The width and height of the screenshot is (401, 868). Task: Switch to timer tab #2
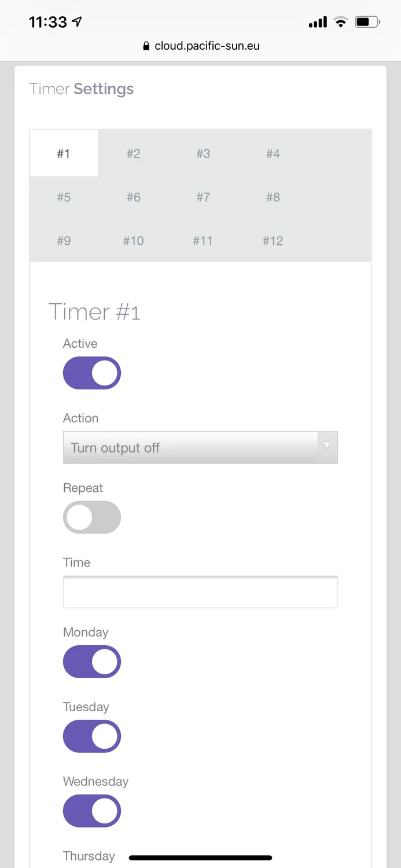tap(133, 153)
